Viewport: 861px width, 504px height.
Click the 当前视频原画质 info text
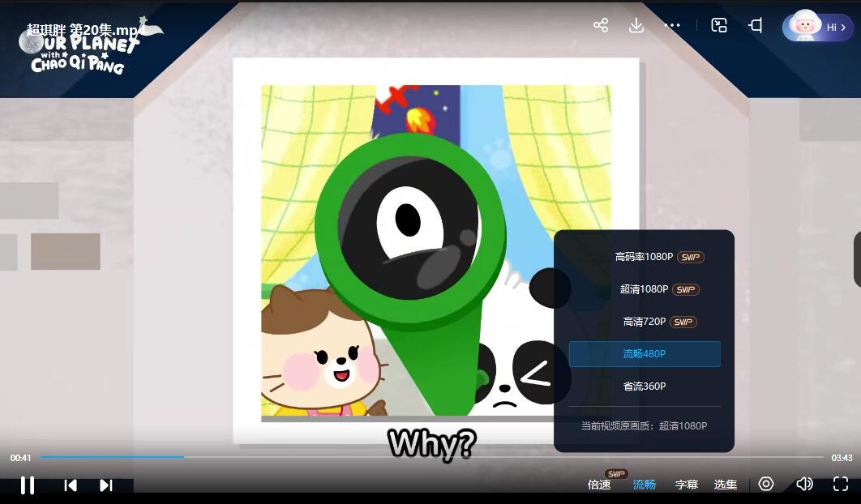644,425
